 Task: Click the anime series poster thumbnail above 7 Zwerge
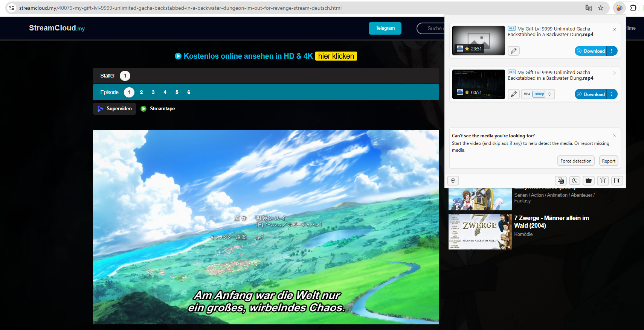point(480,199)
